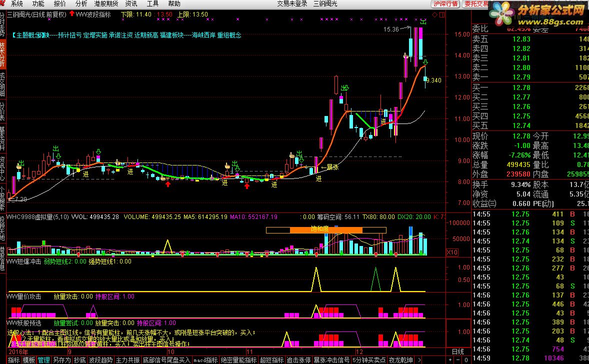Screen dimensions: 589x364
Task: Click the 15.36 high price marker
Action: 391,29
